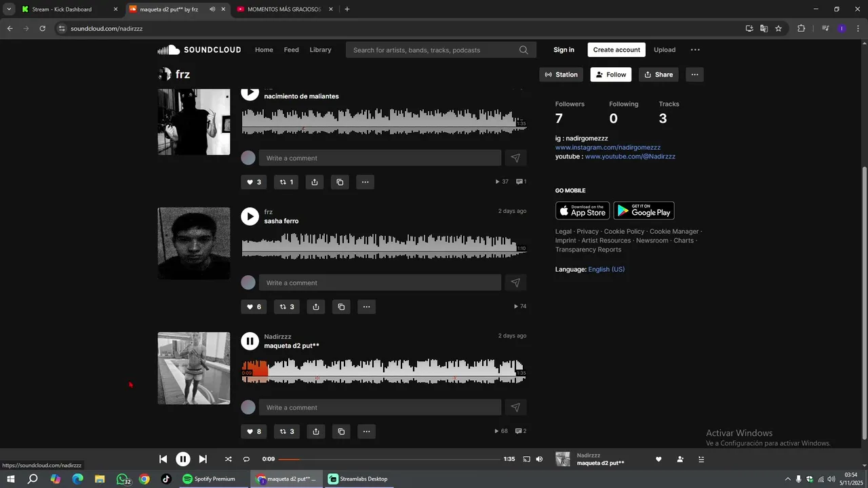Seek in maqueta d2 put** waveform
This screenshot has width=868, height=488.
(x=384, y=371)
